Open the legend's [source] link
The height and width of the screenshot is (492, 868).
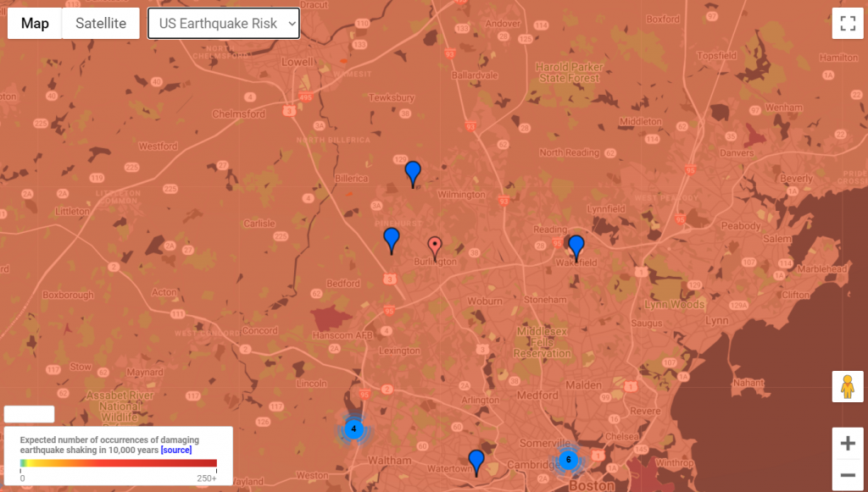point(175,450)
